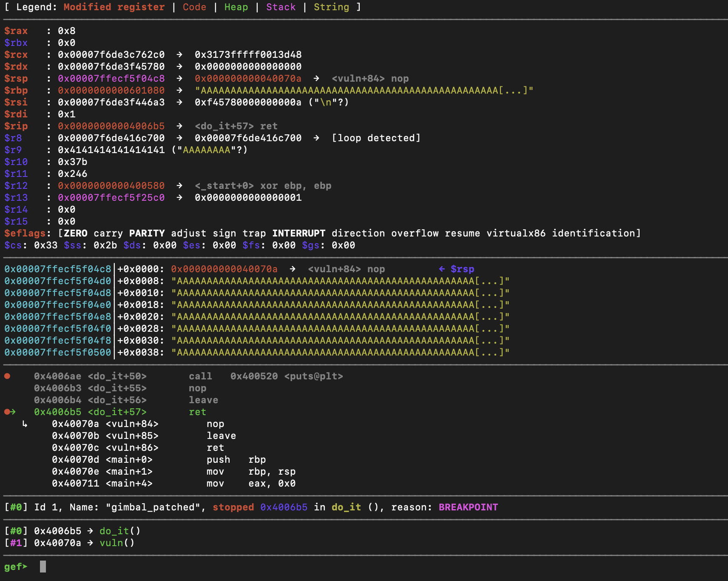Screen dimensions: 728x581
Task: Click rcx value 0x00007f6de3c762c0
Action: [111, 54]
